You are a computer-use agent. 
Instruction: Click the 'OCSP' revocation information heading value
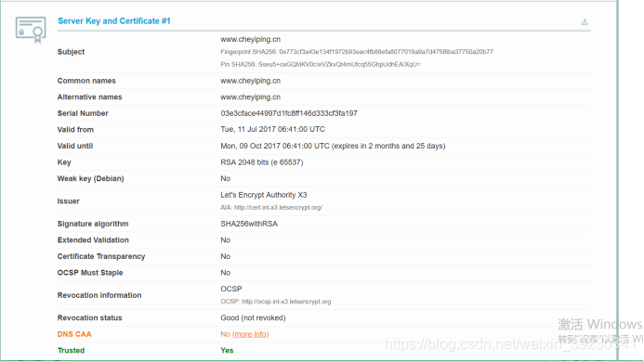(x=231, y=289)
